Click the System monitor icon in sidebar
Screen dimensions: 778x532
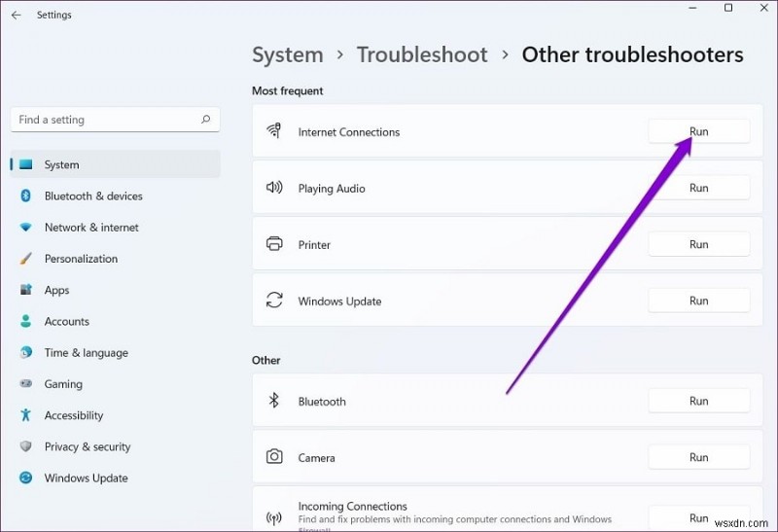(x=26, y=164)
